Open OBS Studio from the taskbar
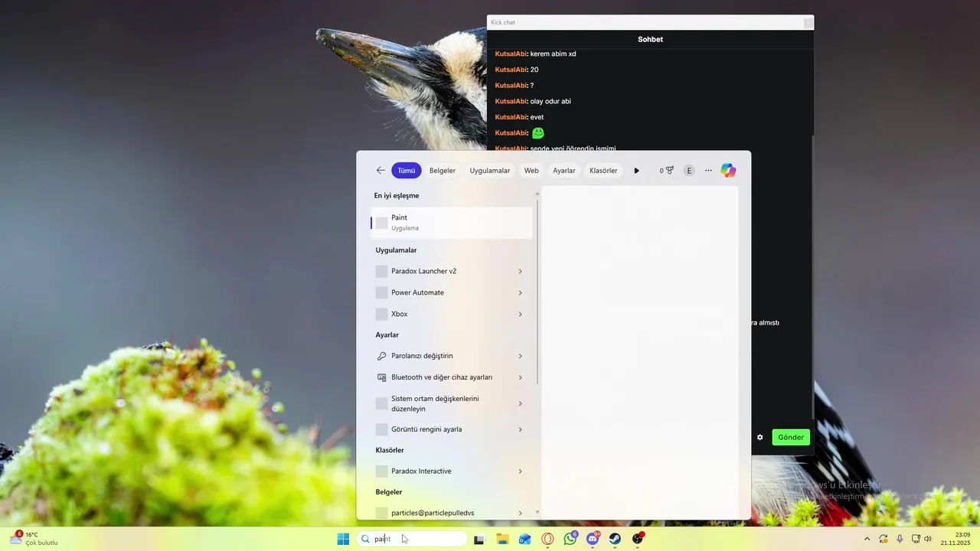Image resolution: width=980 pixels, height=551 pixels. (638, 539)
